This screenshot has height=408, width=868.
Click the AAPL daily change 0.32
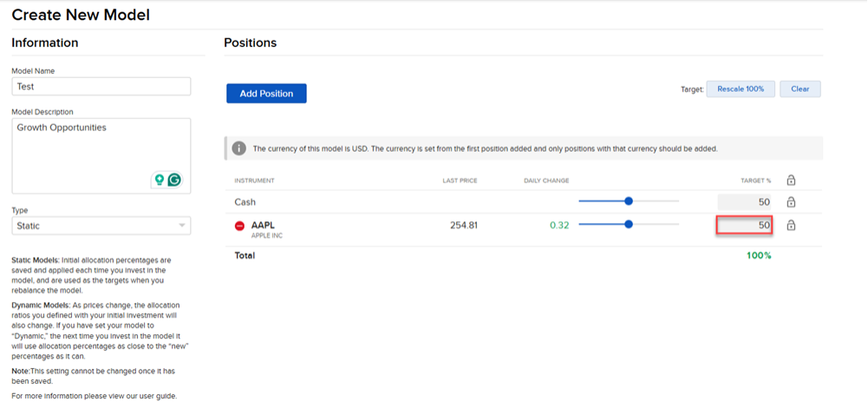[559, 226]
